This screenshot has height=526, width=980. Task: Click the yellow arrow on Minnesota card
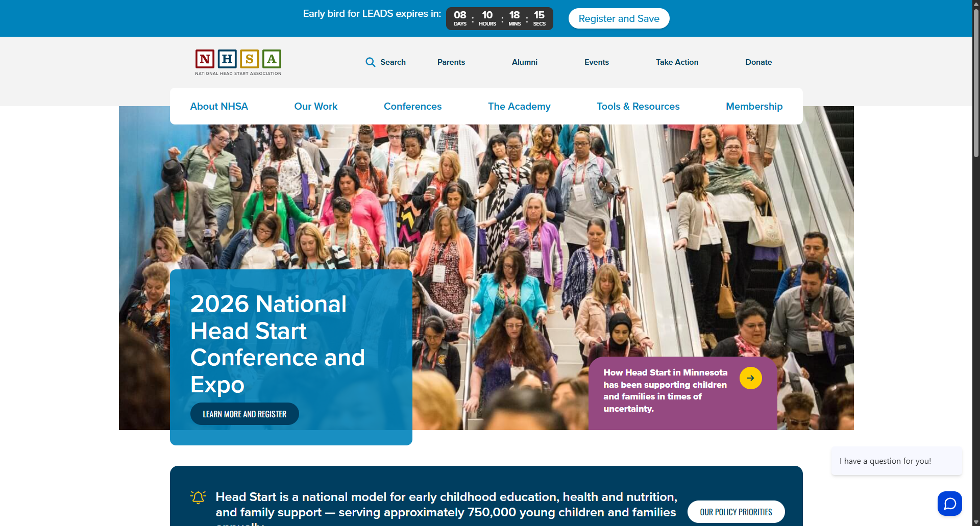(x=750, y=378)
